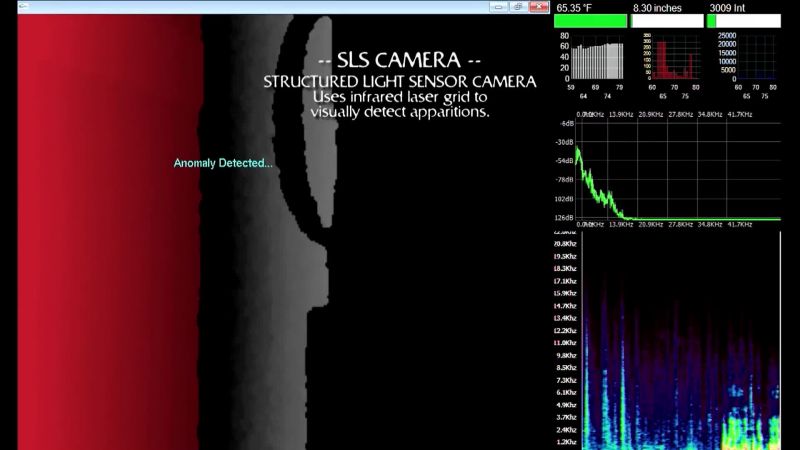Select the 8.30 inches readout label
The image size is (800, 450).
click(657, 8)
